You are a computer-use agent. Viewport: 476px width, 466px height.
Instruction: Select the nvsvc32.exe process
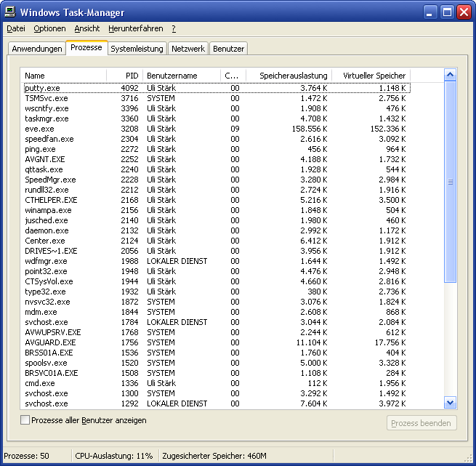217,302
